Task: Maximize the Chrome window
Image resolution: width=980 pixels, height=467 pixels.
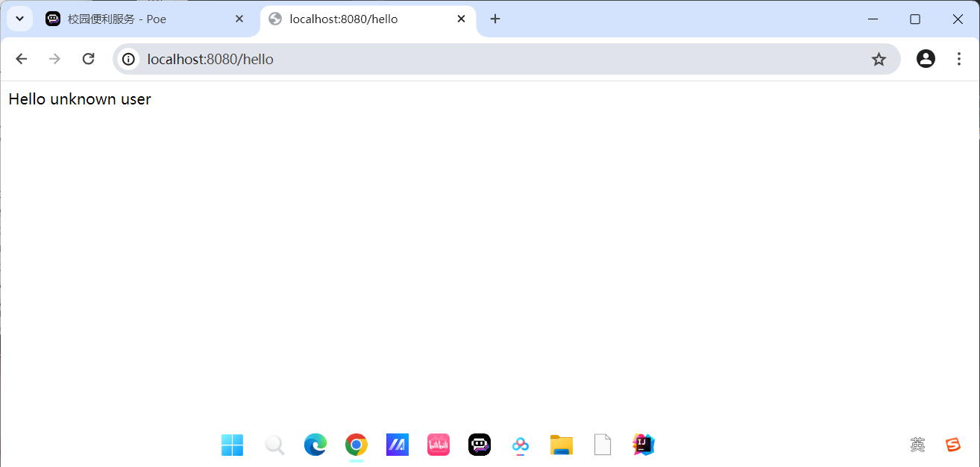Action: [x=915, y=19]
